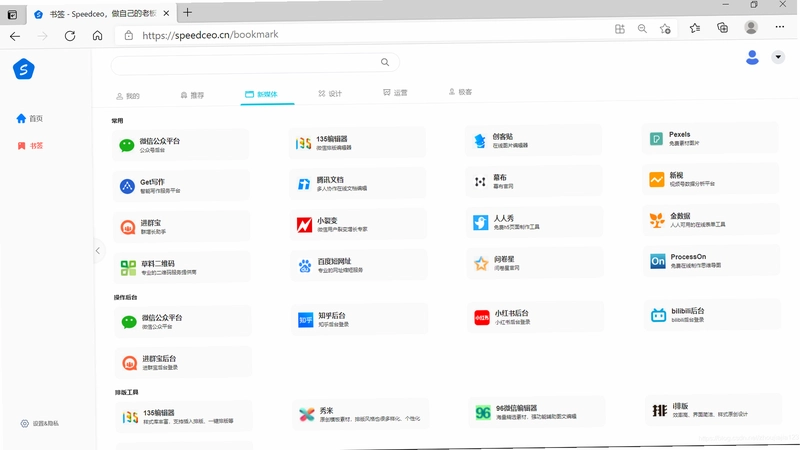Open the browser zoom control icon
The image size is (800, 450).
tap(642, 29)
